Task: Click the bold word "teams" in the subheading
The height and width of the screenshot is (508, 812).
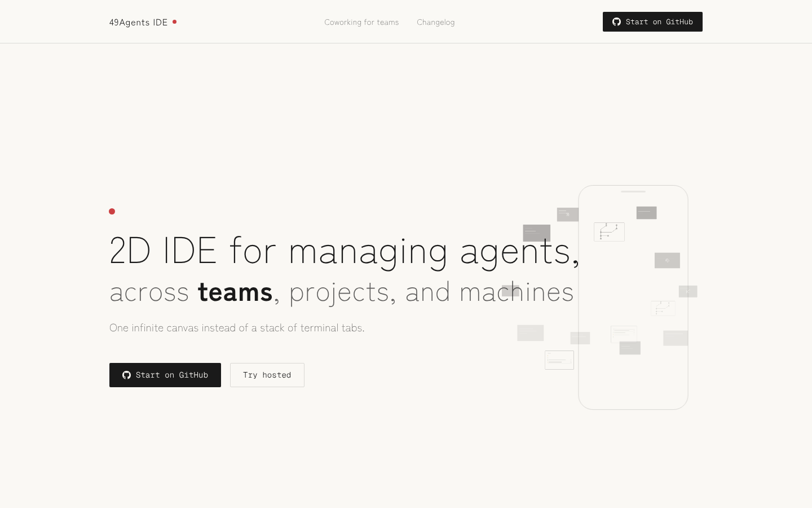Action: click(235, 292)
